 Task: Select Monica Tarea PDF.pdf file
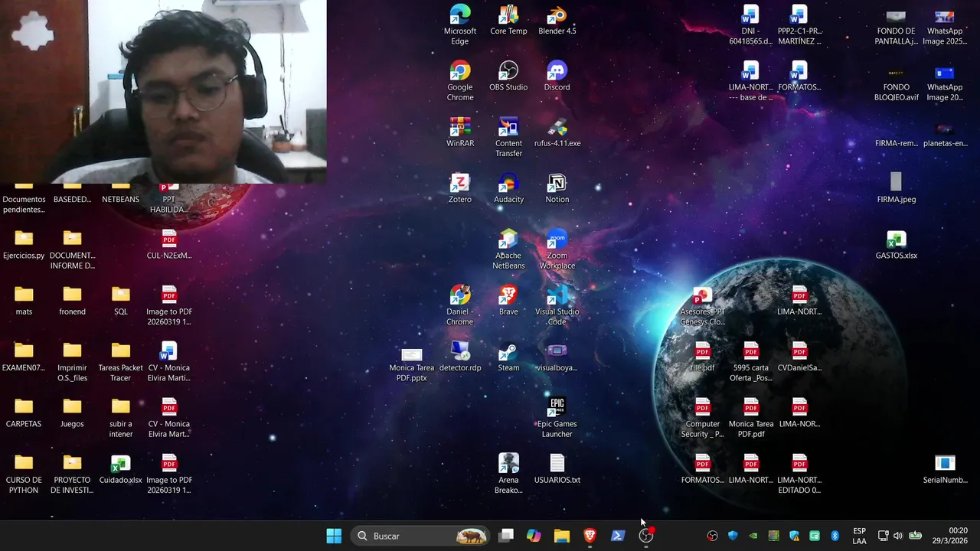point(750,417)
